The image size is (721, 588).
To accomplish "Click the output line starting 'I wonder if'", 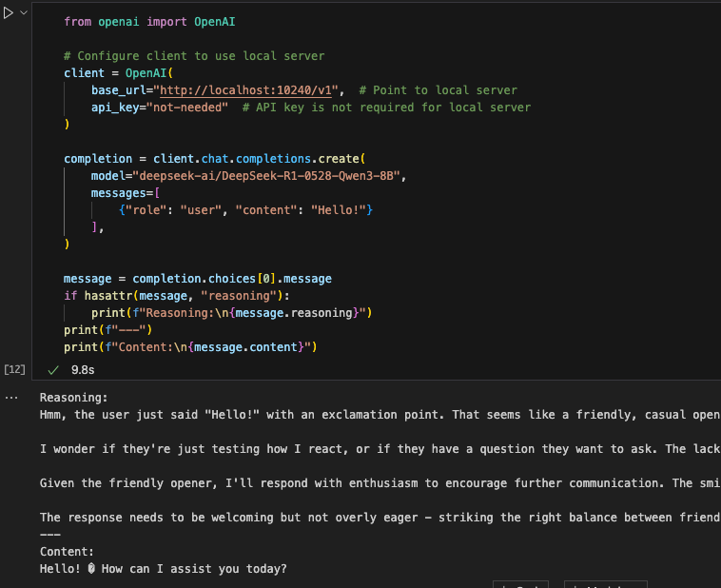I will pyautogui.click(x=380, y=448).
